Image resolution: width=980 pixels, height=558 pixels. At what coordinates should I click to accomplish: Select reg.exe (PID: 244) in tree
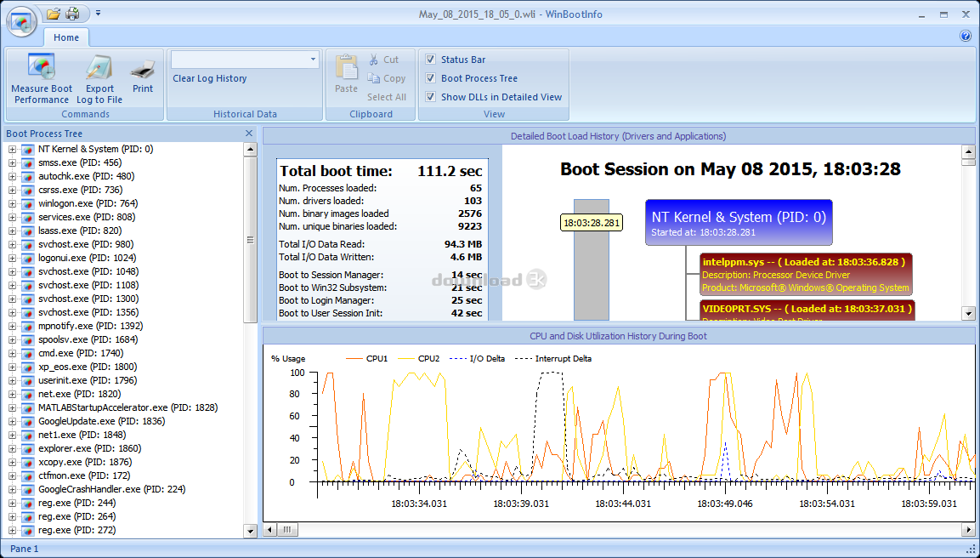76,503
